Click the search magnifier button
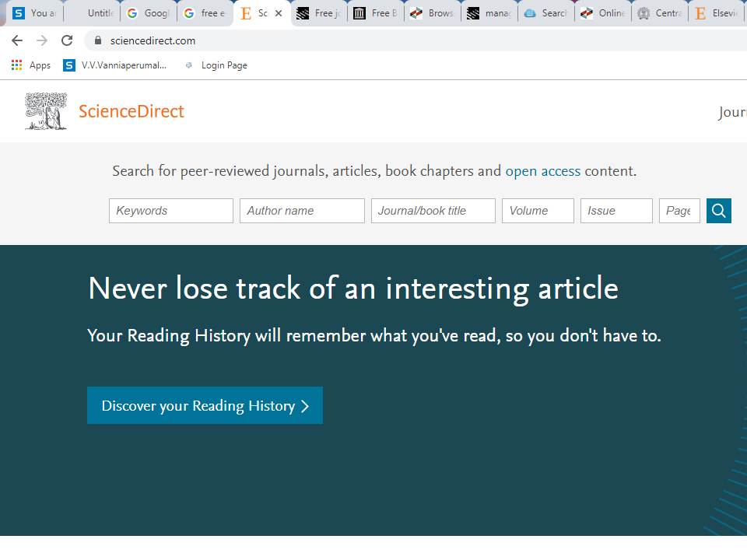747x560 pixels. (x=718, y=210)
